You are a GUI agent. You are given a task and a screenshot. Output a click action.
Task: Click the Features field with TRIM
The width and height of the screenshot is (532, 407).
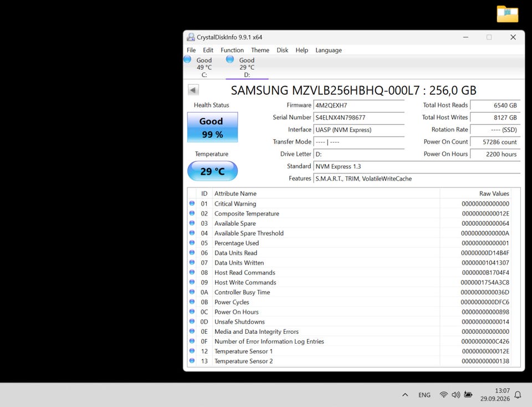[417, 179]
